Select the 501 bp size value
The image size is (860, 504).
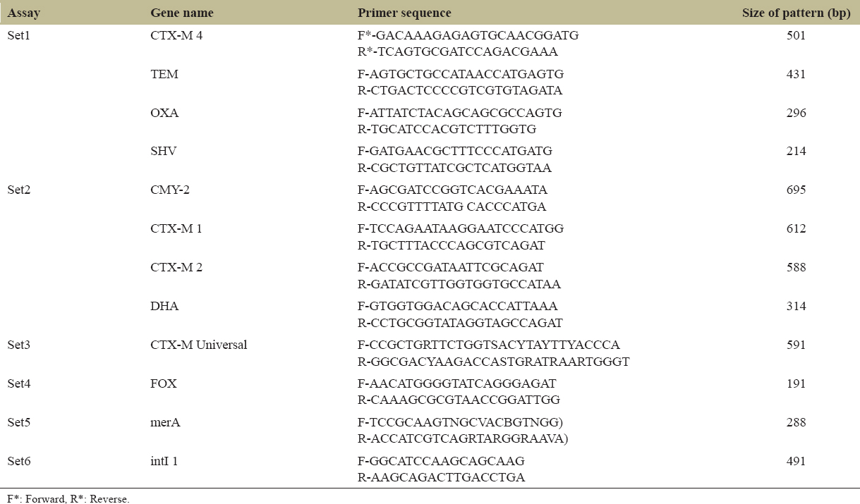pyautogui.click(x=796, y=35)
